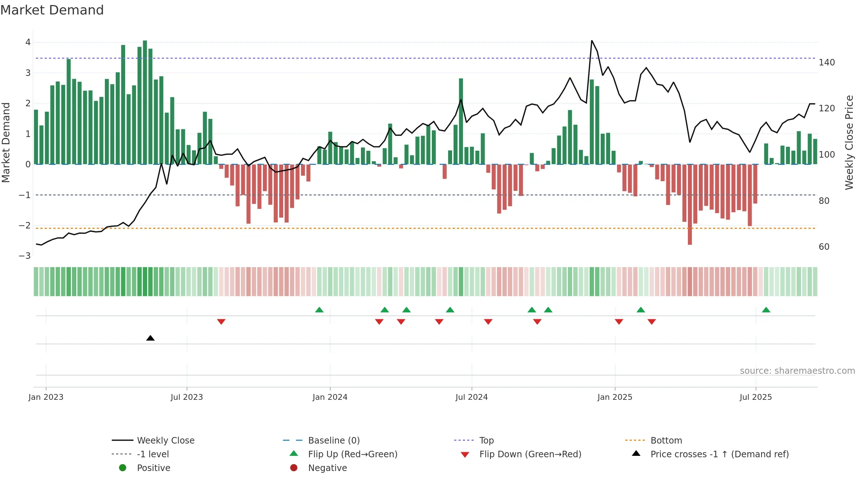Click the Jan 2024 x-axis label
The width and height of the screenshot is (868, 488).
[330, 397]
